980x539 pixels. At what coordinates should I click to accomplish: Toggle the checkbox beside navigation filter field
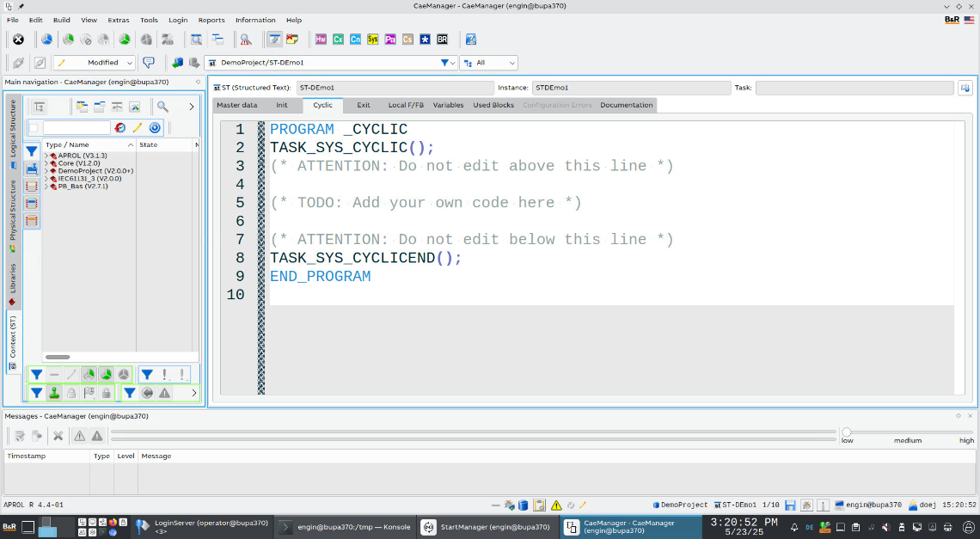click(34, 127)
